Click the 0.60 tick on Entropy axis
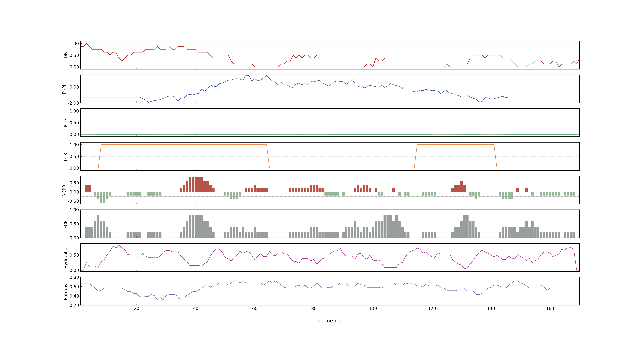The image size is (644, 343). point(74,287)
